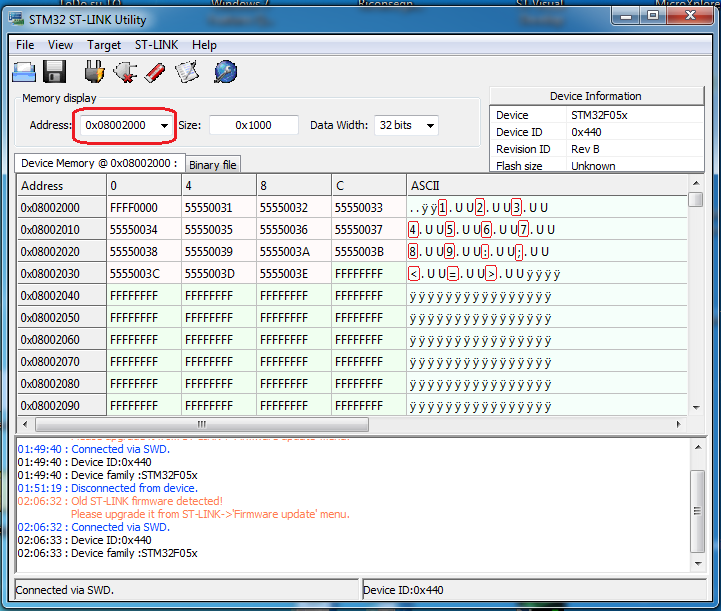The width and height of the screenshot is (721, 611).
Task: Select memory cell 5555003E
Action: pos(294,274)
